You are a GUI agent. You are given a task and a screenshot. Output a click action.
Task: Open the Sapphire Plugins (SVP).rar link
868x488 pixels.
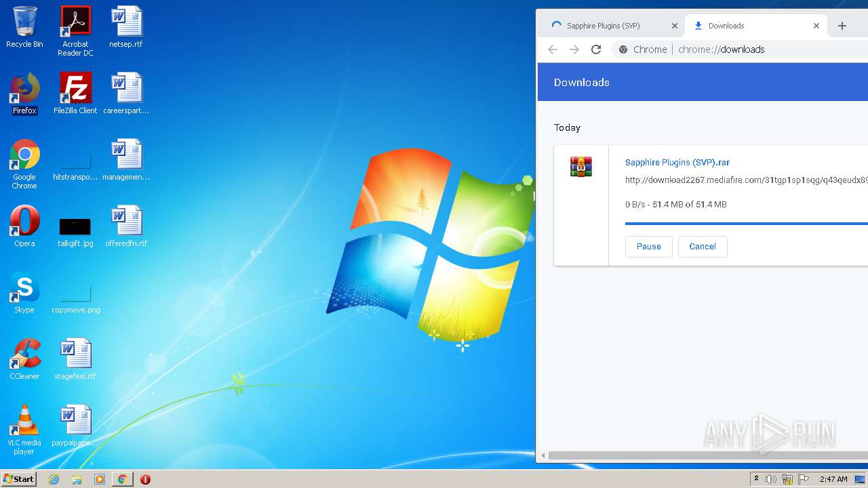point(677,163)
